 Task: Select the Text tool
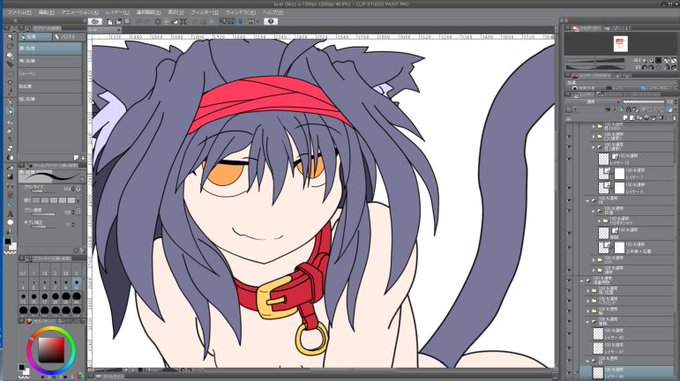point(10,214)
